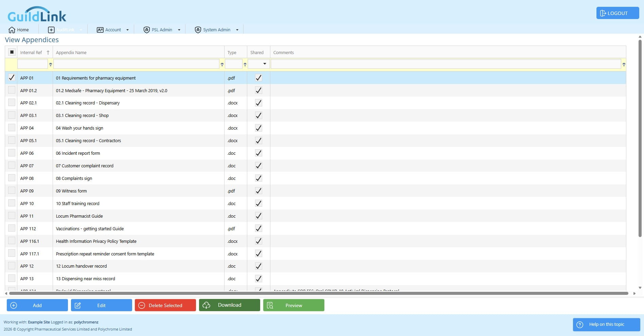Click the logout door icon

(603, 13)
